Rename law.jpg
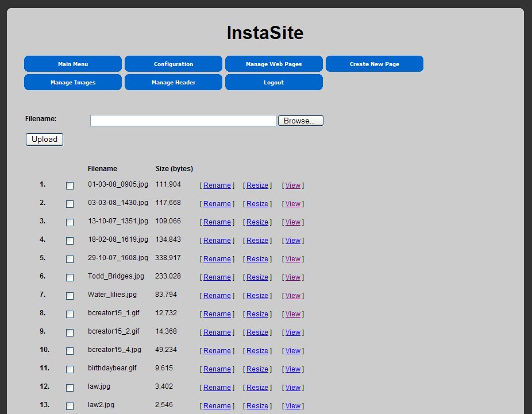Viewport: 532px width, 414px height. [x=217, y=387]
